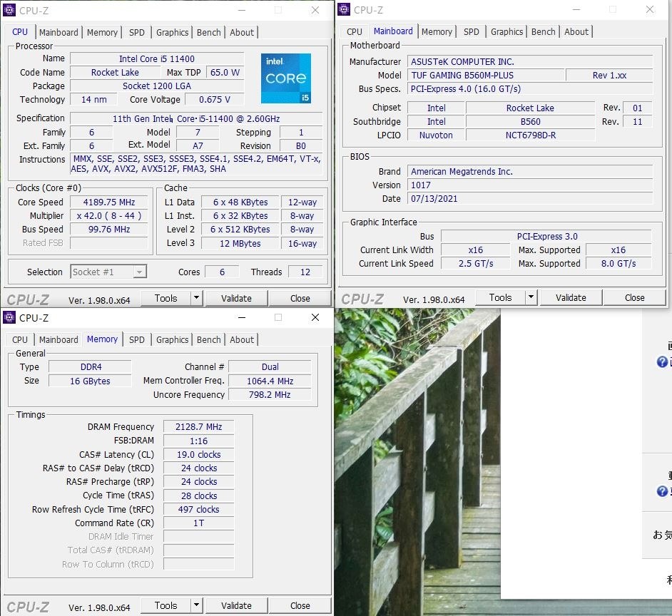Open the Graphics tab in the Memory window
The width and height of the screenshot is (672, 616).
173,339
